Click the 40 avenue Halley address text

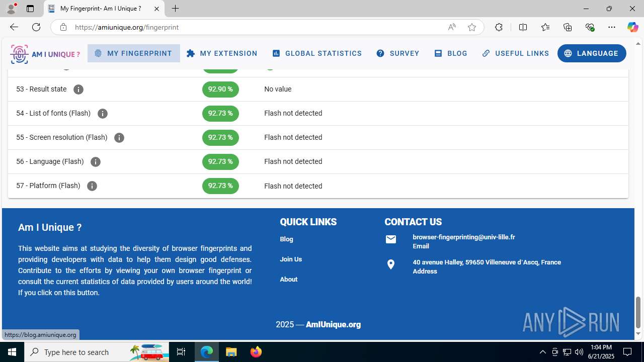(487, 262)
